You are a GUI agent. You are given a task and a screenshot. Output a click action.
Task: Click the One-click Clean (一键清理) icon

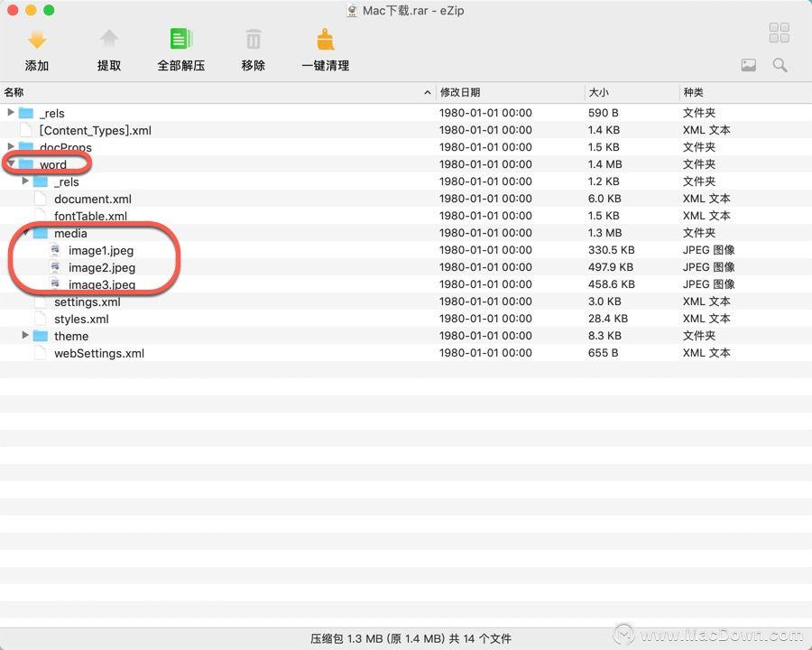click(x=325, y=40)
